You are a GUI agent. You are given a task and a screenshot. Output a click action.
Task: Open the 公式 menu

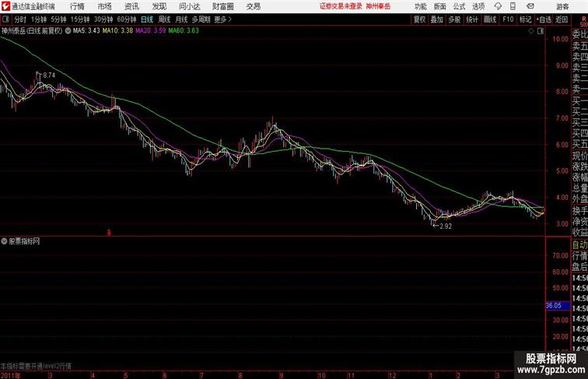[x=459, y=6]
